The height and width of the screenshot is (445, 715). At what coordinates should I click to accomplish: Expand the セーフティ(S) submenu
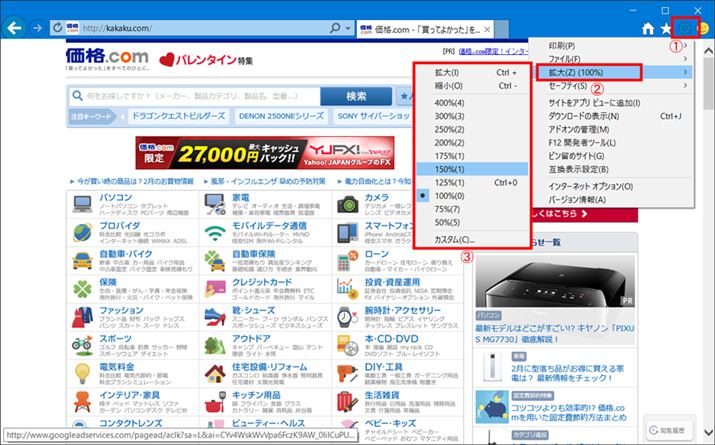point(612,85)
